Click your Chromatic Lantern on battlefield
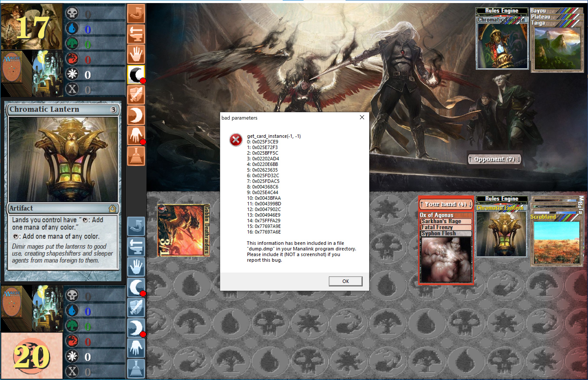This screenshot has height=380, width=588. click(x=501, y=231)
